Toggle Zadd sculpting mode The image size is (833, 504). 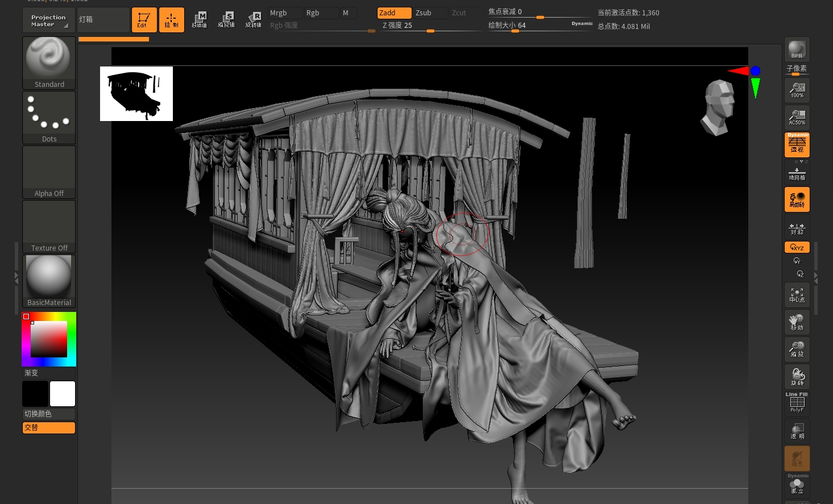click(x=394, y=13)
